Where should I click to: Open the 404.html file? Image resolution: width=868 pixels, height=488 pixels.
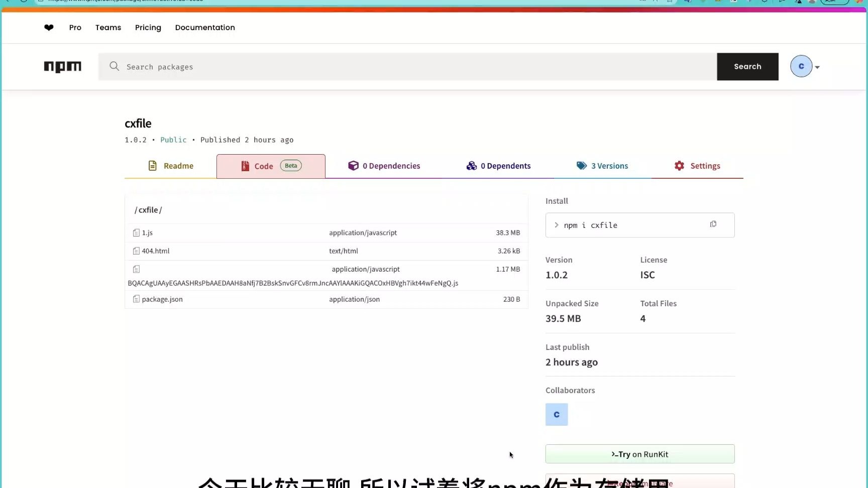click(x=156, y=251)
